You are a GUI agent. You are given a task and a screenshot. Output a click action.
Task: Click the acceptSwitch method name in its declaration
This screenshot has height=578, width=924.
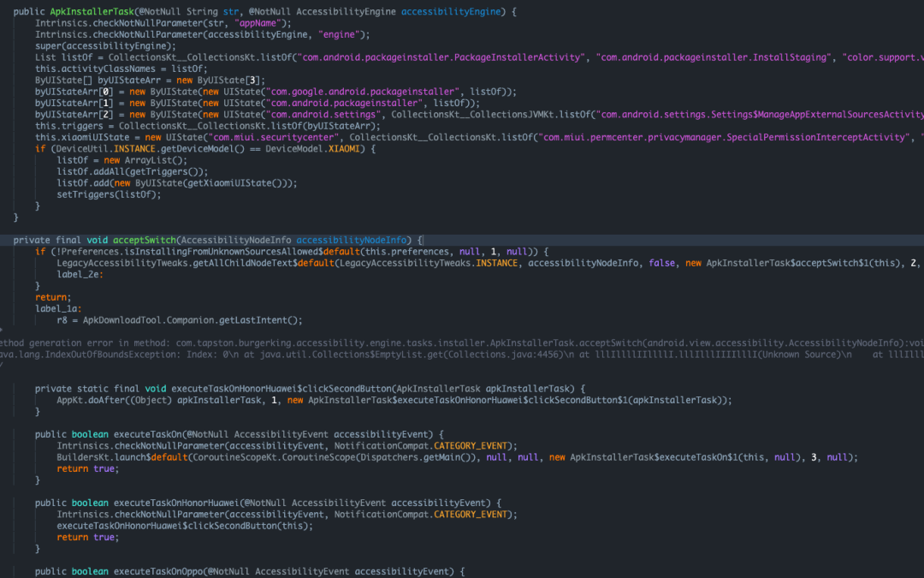tap(145, 240)
